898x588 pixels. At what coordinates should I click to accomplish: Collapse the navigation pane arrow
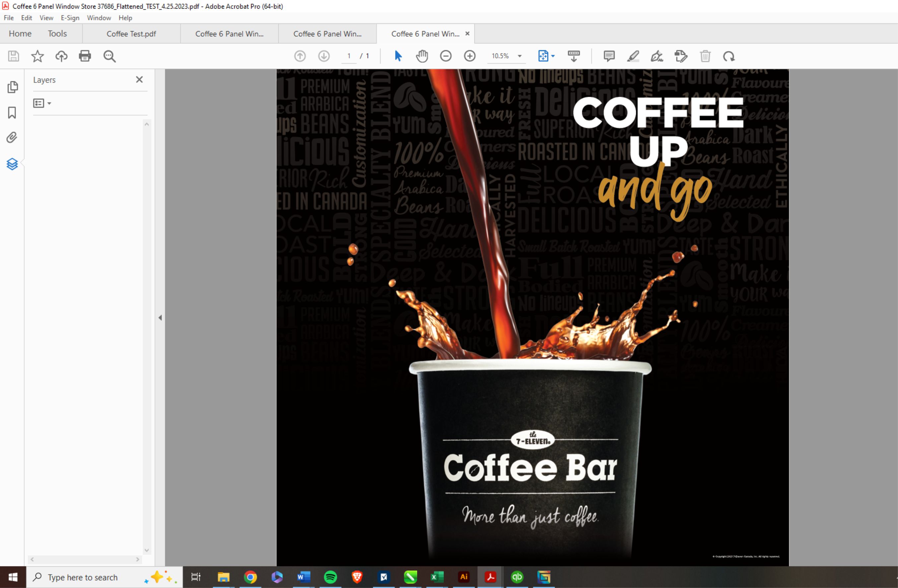[160, 318]
